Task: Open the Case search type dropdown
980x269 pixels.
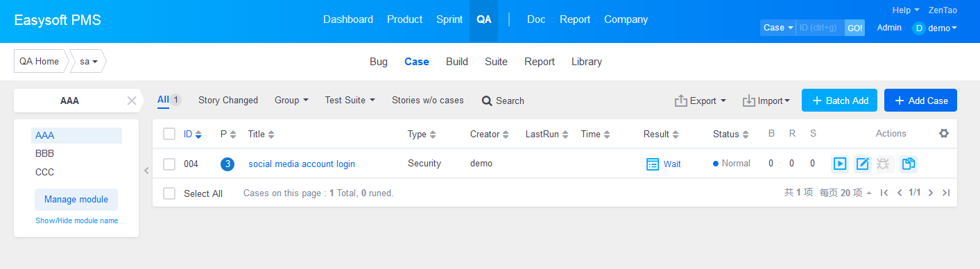Action: click(x=777, y=28)
